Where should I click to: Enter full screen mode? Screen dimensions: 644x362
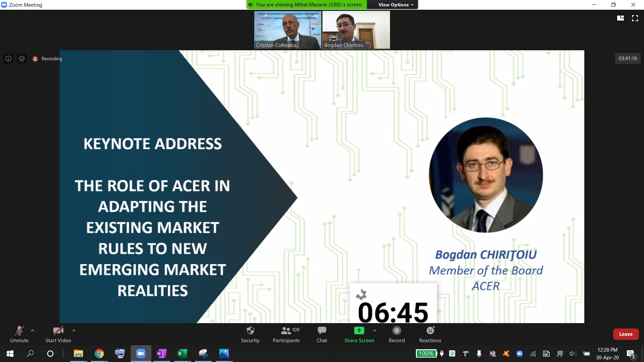635,18
